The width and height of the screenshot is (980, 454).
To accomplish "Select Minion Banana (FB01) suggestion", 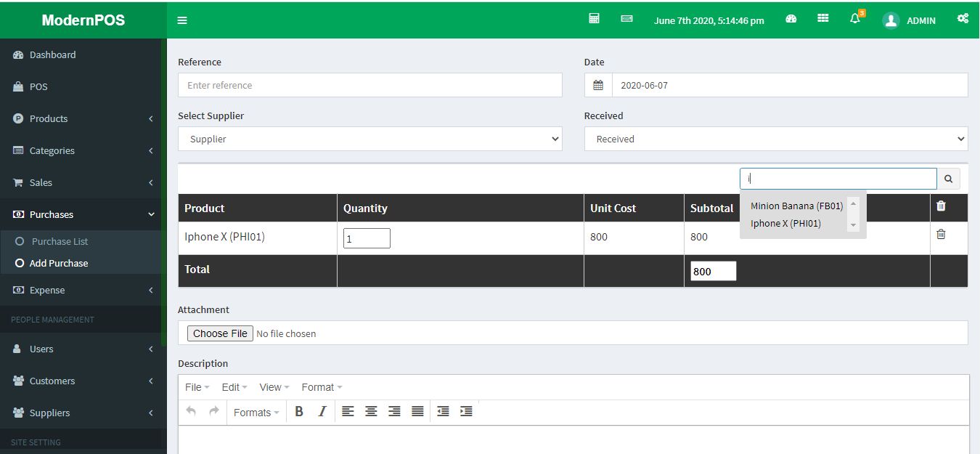I will coord(796,206).
